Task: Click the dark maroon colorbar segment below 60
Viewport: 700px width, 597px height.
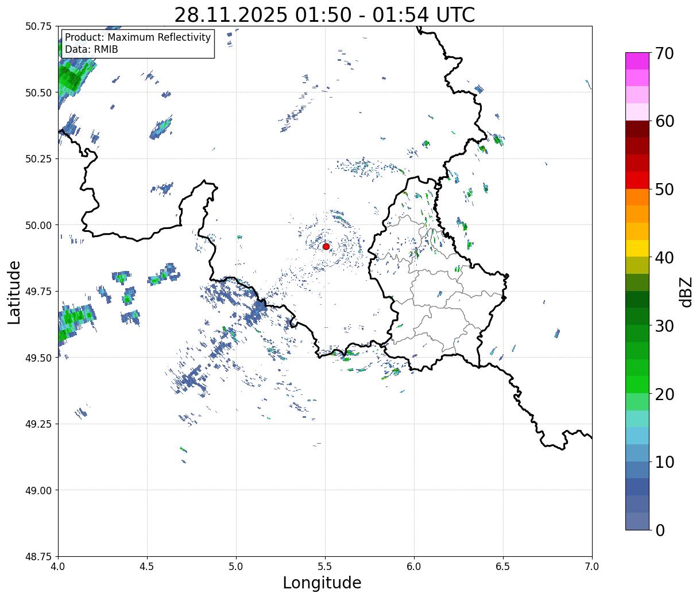Action: coord(637,129)
